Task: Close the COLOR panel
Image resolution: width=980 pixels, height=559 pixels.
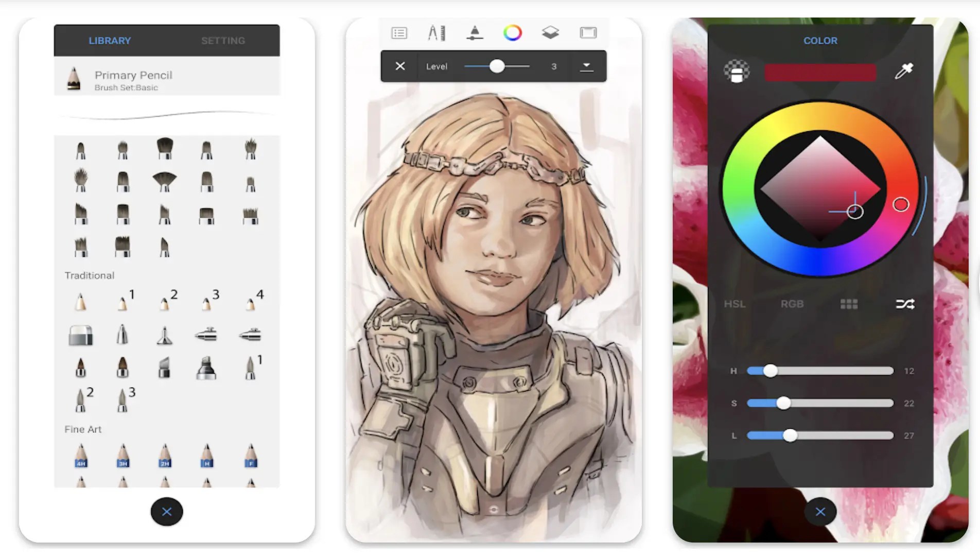Action: pos(820,512)
